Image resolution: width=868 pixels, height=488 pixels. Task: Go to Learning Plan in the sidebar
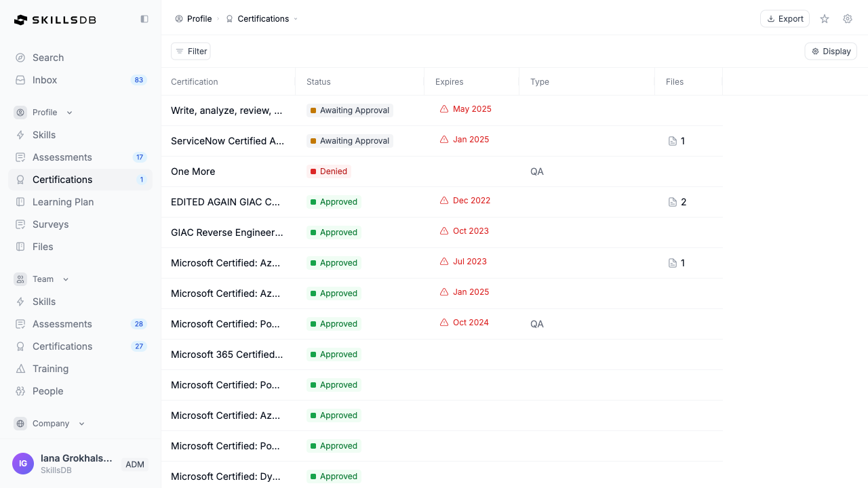coord(63,202)
